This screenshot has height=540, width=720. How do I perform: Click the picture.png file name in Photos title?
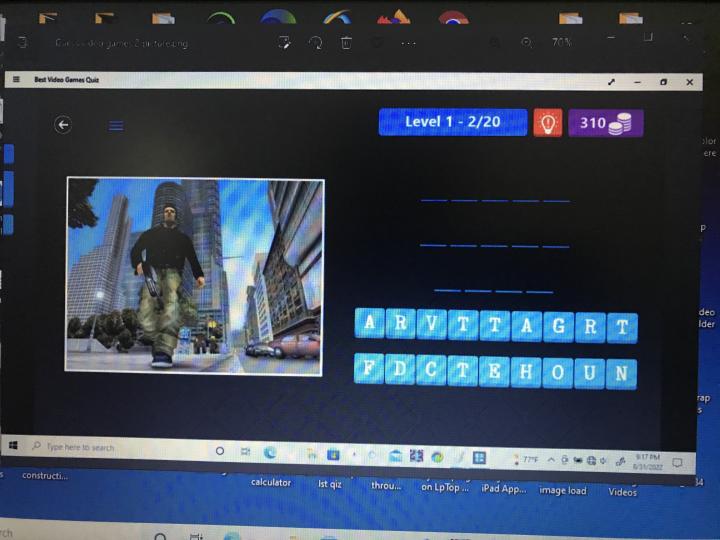click(x=122, y=44)
